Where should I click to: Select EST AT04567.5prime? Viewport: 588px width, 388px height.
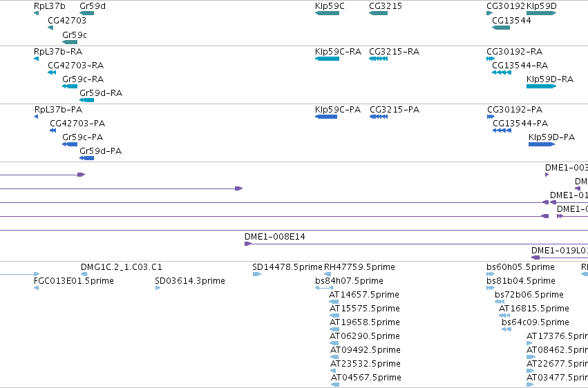click(335, 385)
